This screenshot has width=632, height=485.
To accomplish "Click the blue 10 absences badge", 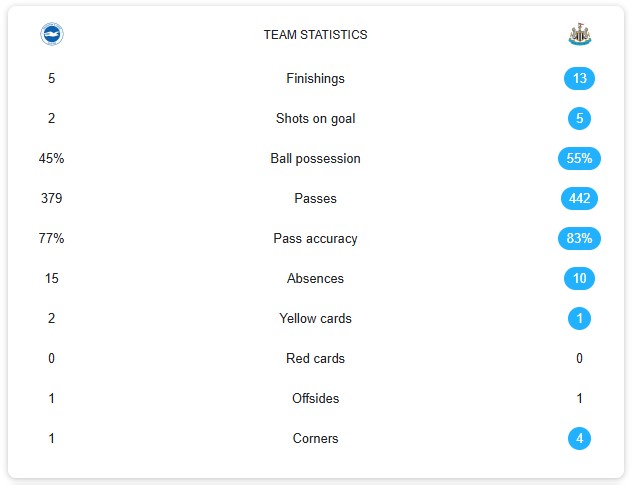I will coord(579,278).
